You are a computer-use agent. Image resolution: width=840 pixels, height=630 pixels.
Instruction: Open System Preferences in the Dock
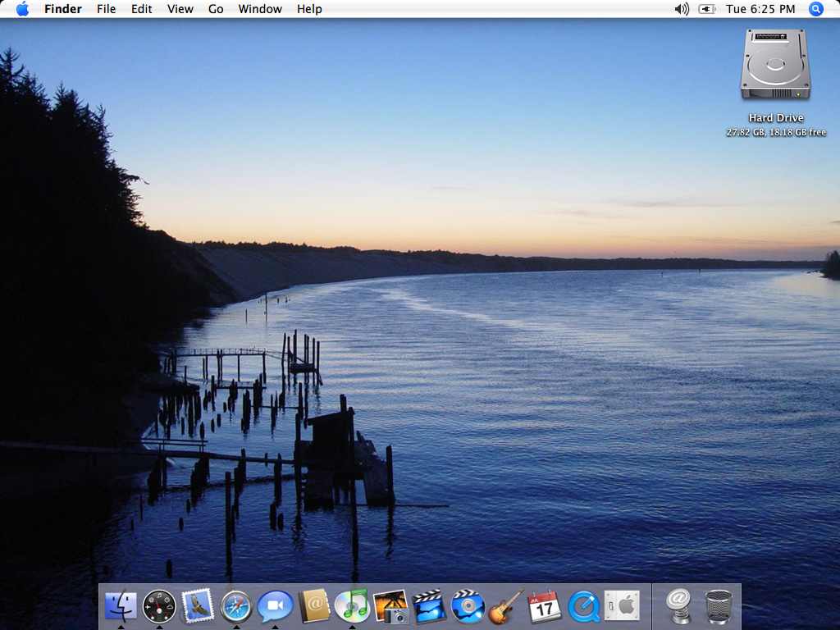pyautogui.click(x=622, y=606)
